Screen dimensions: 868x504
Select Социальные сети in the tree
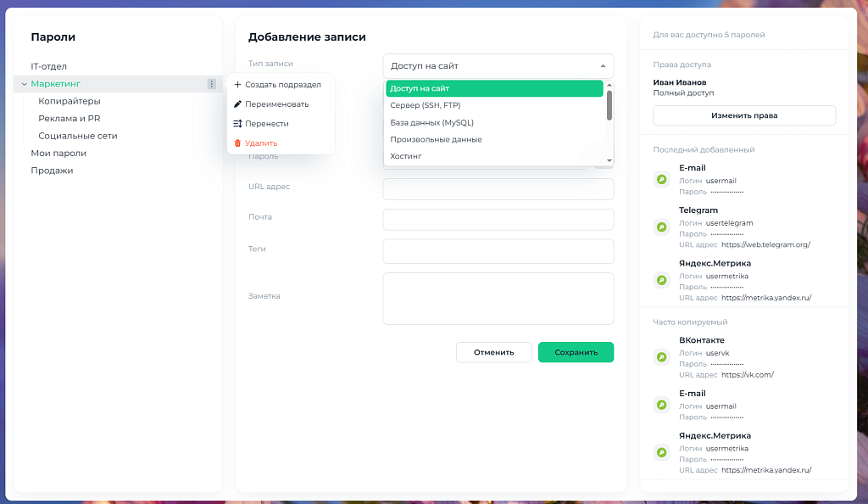pos(78,136)
